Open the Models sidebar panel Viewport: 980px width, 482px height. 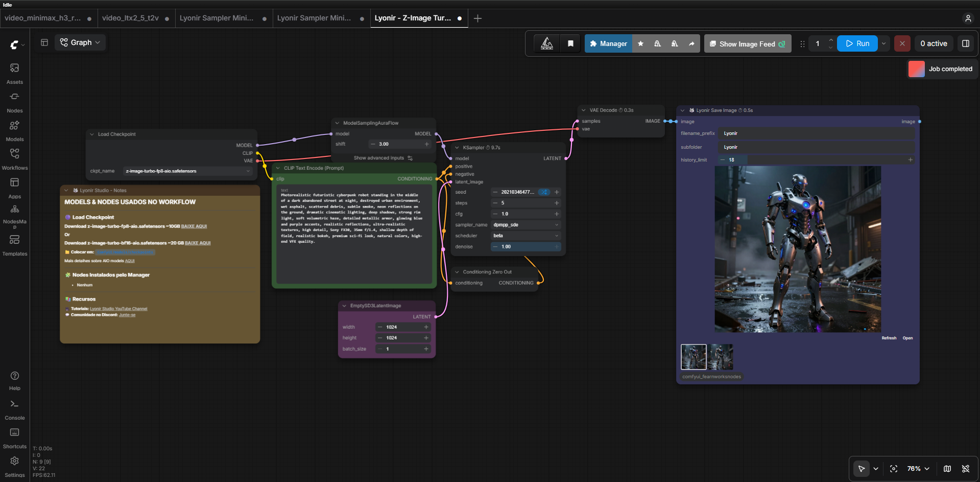[x=15, y=131]
